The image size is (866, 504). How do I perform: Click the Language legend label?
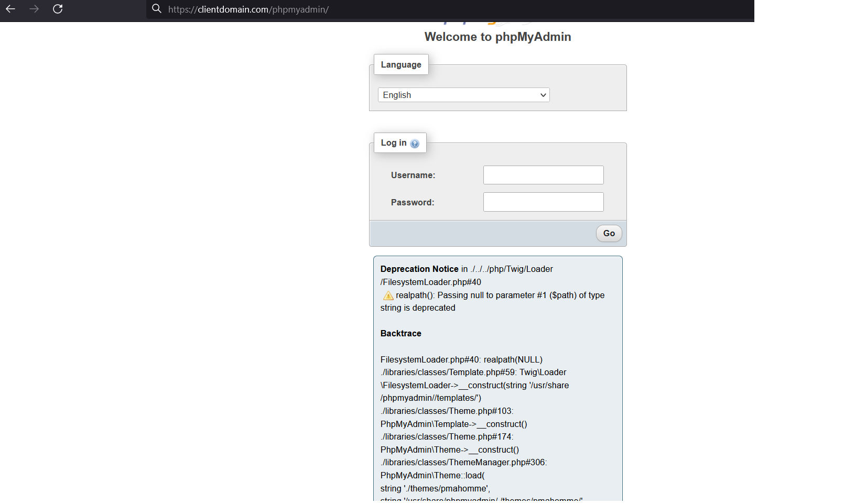pos(401,64)
